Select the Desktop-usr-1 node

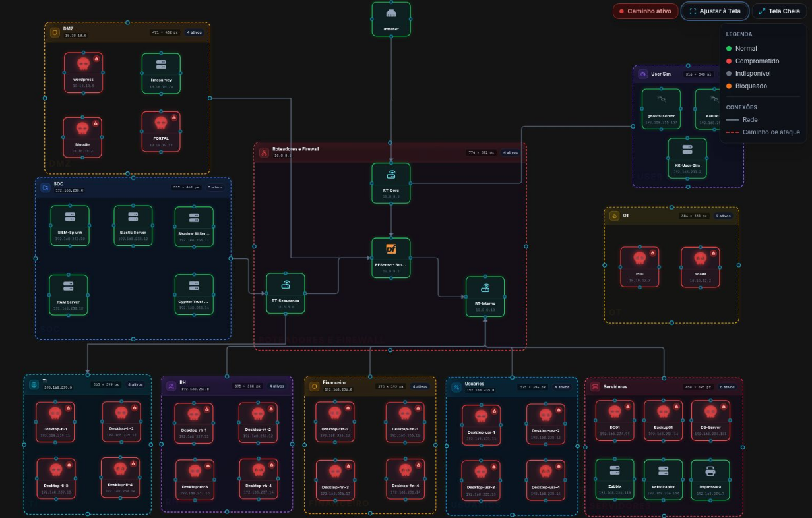pyautogui.click(x=481, y=424)
